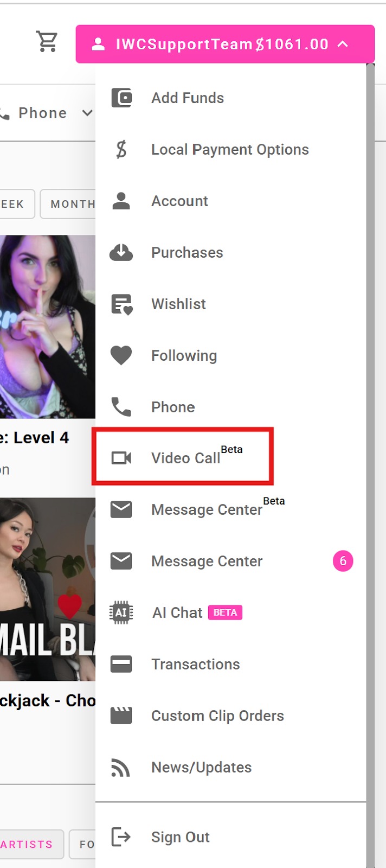The height and width of the screenshot is (868, 386).
Task: Click the wallet icon beside Add Funds
Action: click(121, 98)
